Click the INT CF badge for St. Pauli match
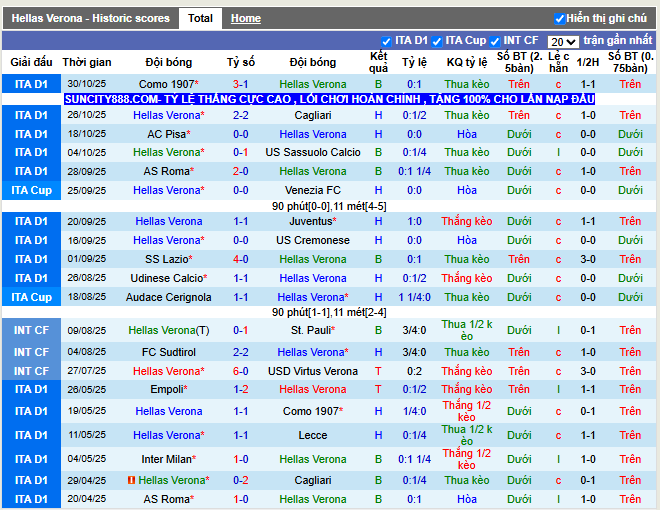 coord(31,330)
